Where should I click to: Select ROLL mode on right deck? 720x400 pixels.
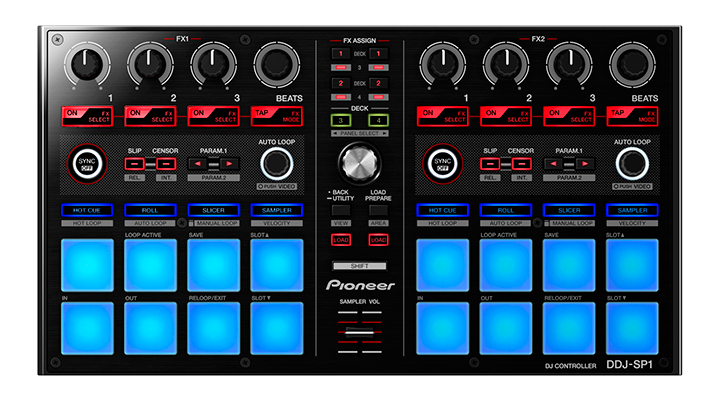506,210
